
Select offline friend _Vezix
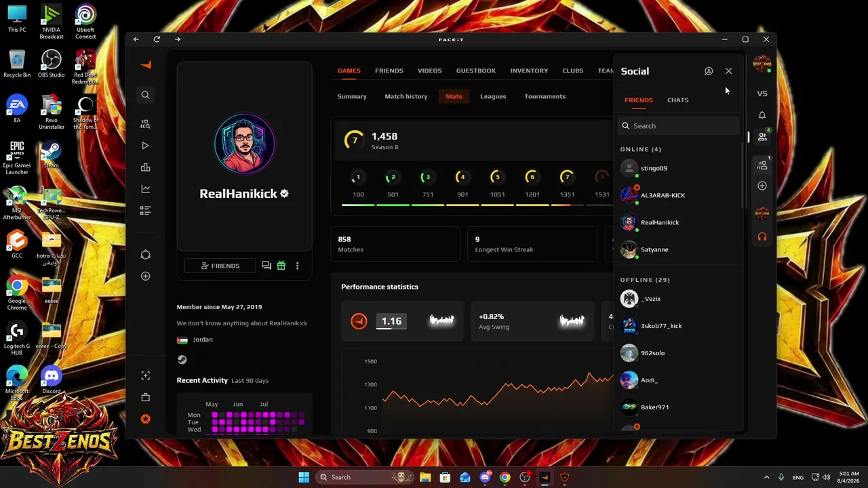pyautogui.click(x=679, y=299)
